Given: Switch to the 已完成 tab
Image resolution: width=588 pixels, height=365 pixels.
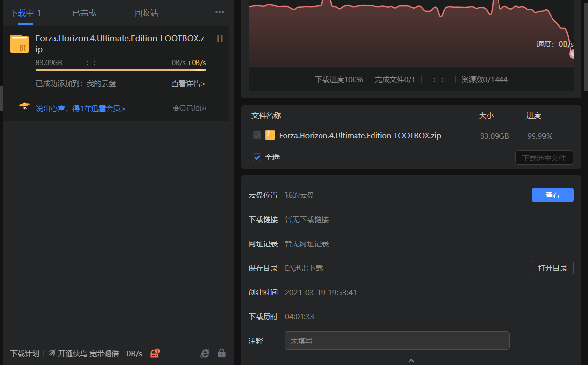Looking at the screenshot, I should 84,13.
